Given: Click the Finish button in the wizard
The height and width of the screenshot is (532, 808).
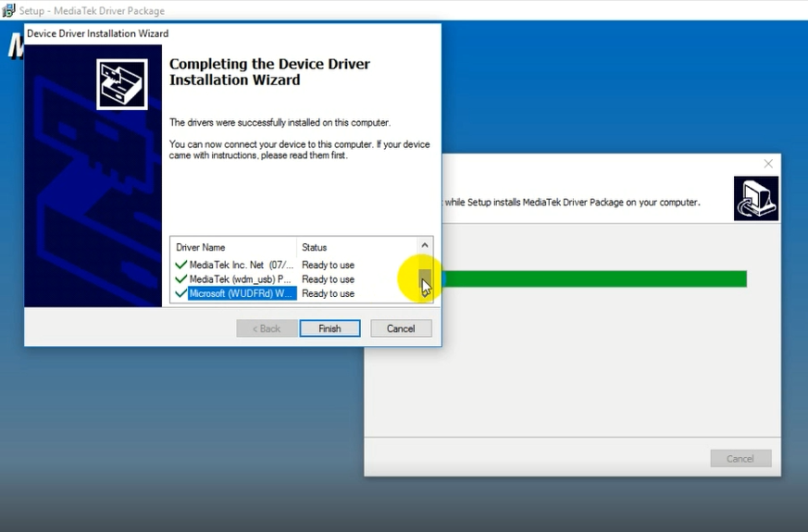Looking at the screenshot, I should [x=329, y=328].
